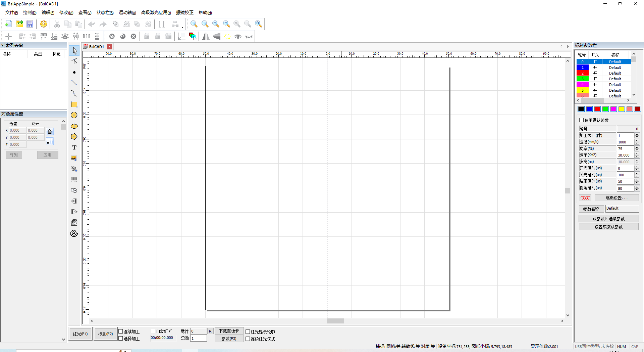The image size is (644, 352).
Task: Toggle the 红光显示轮廓 checkbox
Action: 248,332
